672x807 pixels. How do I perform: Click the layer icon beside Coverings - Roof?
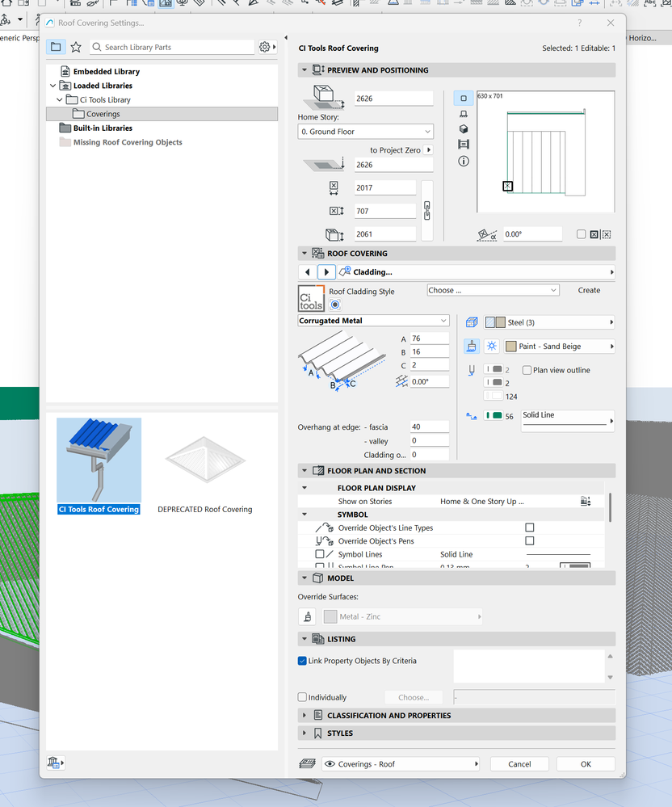[307, 763]
